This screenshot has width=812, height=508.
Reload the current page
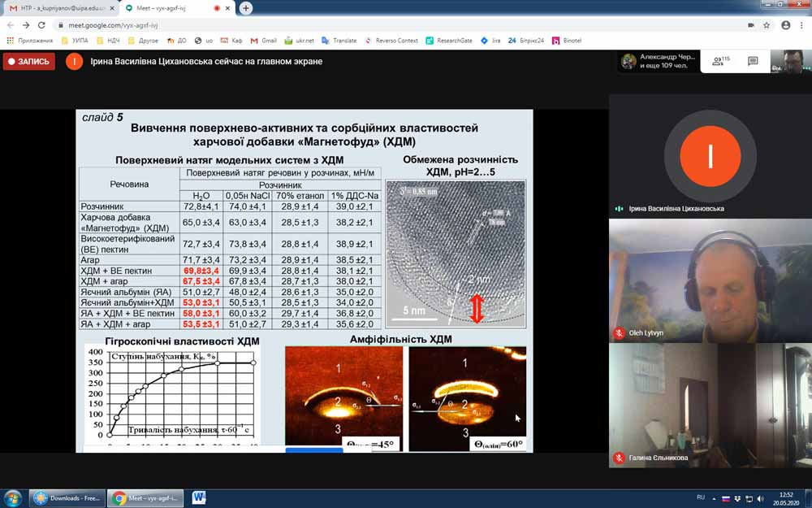point(42,25)
